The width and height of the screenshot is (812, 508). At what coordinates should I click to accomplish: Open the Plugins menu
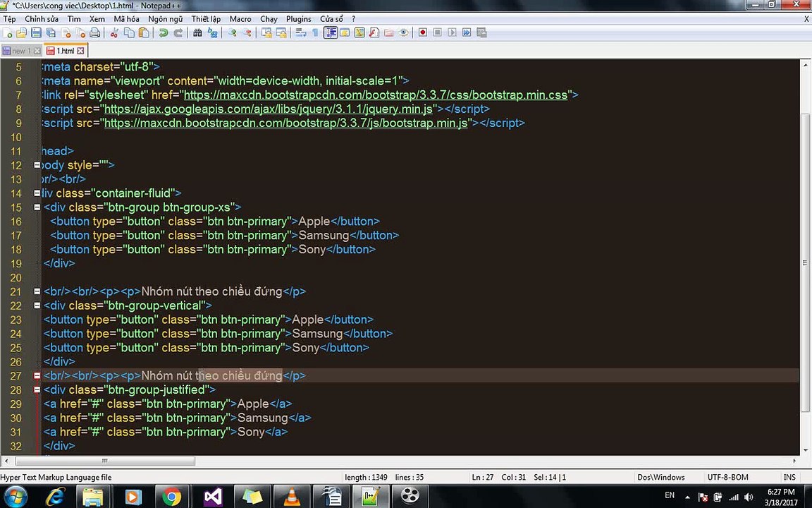[299, 18]
